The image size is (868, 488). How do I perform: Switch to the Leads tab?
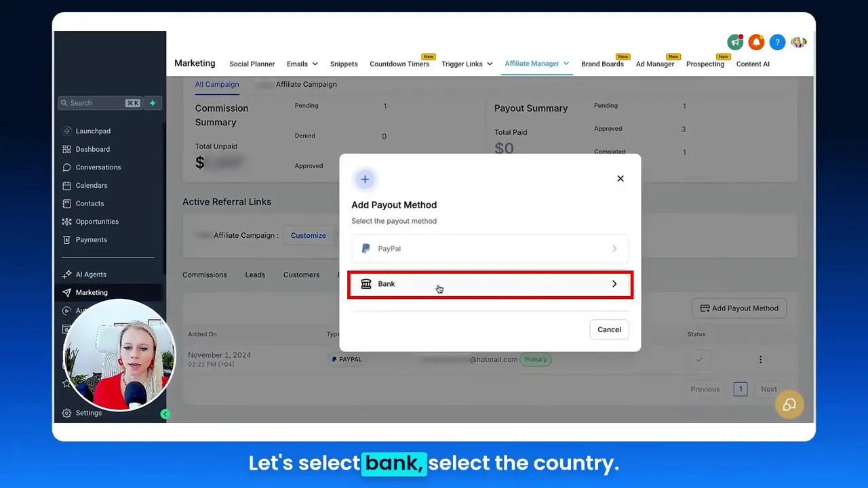255,274
